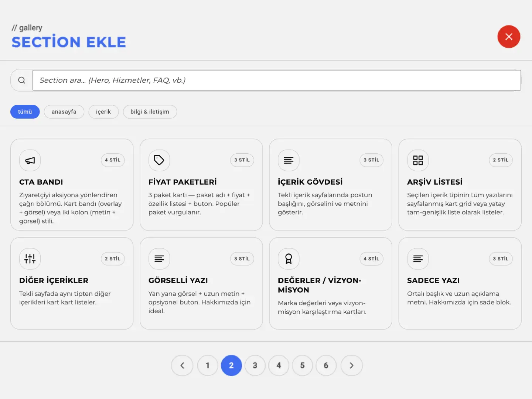
Task: Choose the DİĞER İÇERİKLER section title
Action: click(x=54, y=280)
